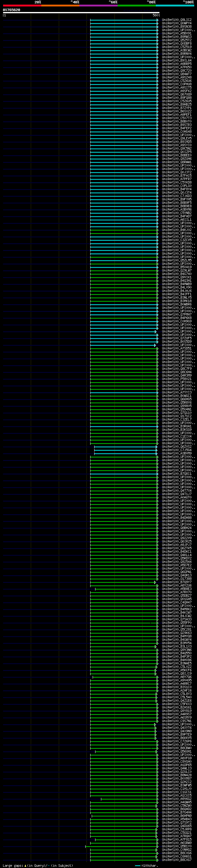This screenshot has height=868, width=197.
Task: Select the UniRef100_Q9LEV5 label
Action: pos(177,139)
